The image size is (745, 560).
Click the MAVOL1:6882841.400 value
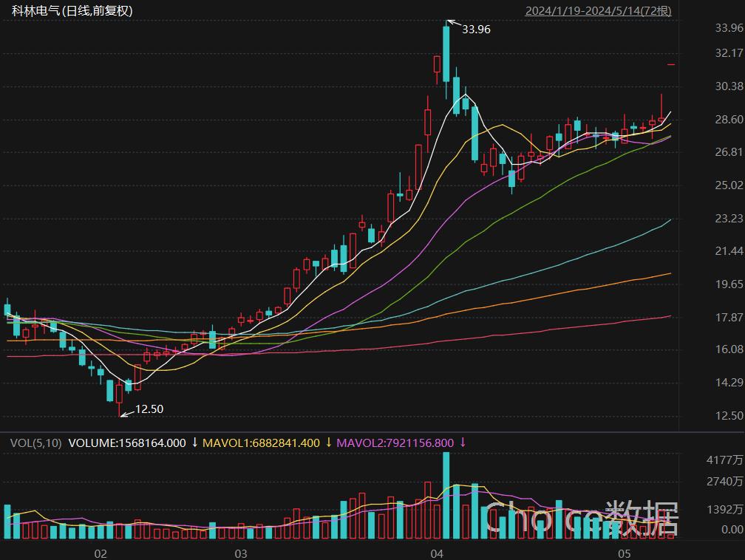click(261, 443)
